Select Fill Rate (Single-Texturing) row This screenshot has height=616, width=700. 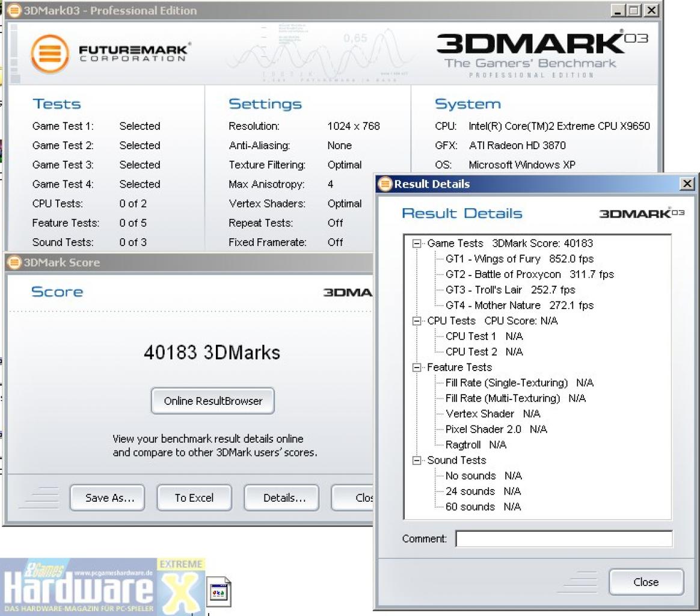[520, 383]
